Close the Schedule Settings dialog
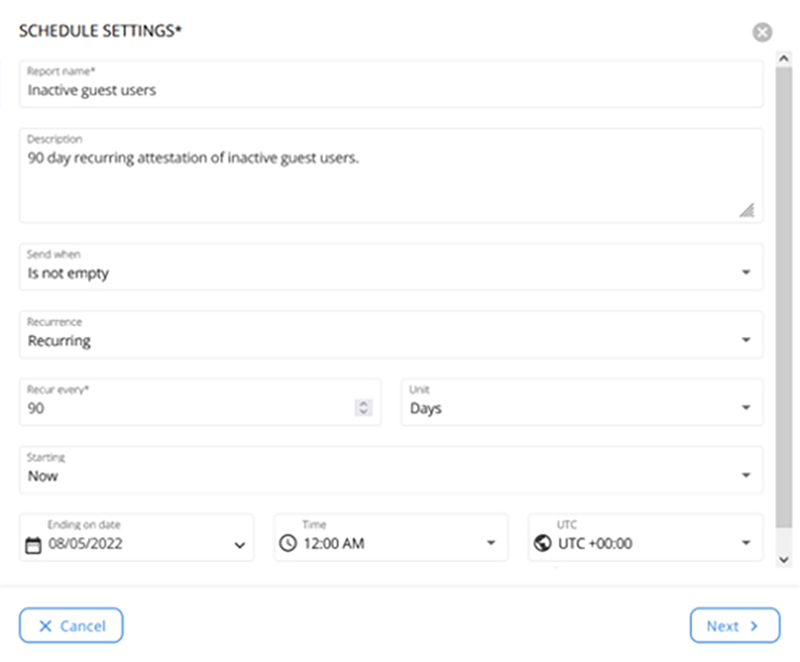 tap(762, 33)
